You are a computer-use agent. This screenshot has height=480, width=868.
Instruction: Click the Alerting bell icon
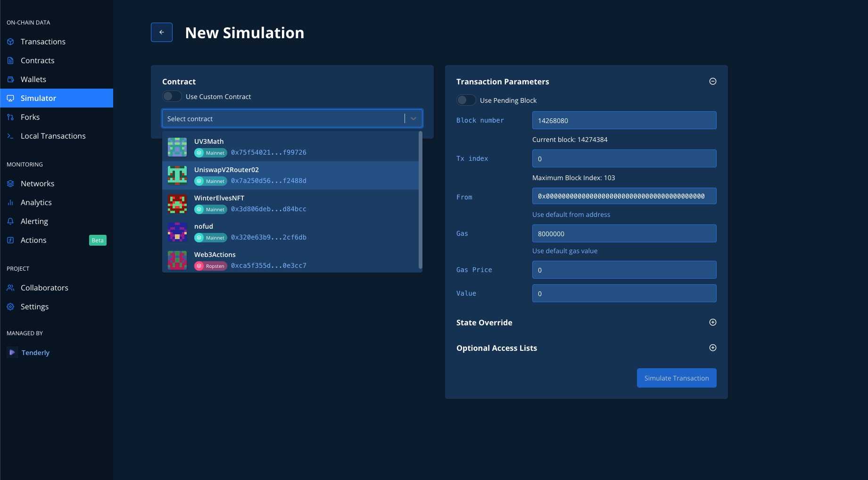[10, 221]
